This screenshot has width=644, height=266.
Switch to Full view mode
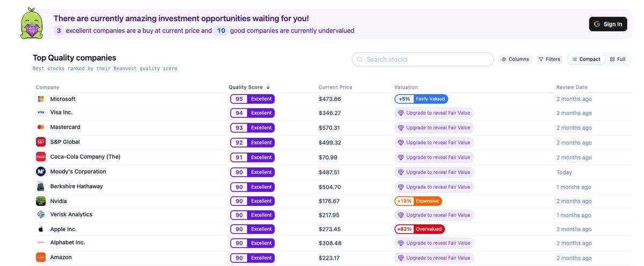click(618, 60)
